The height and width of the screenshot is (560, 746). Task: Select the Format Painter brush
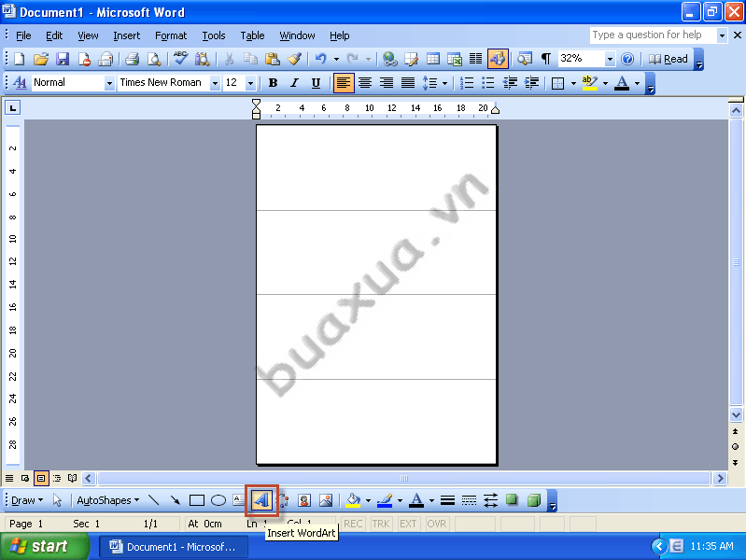tap(294, 59)
